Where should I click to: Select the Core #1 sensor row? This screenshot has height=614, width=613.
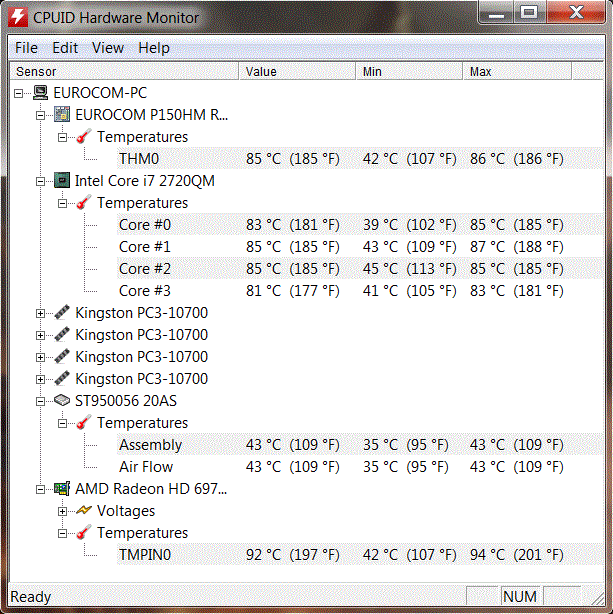360,247
